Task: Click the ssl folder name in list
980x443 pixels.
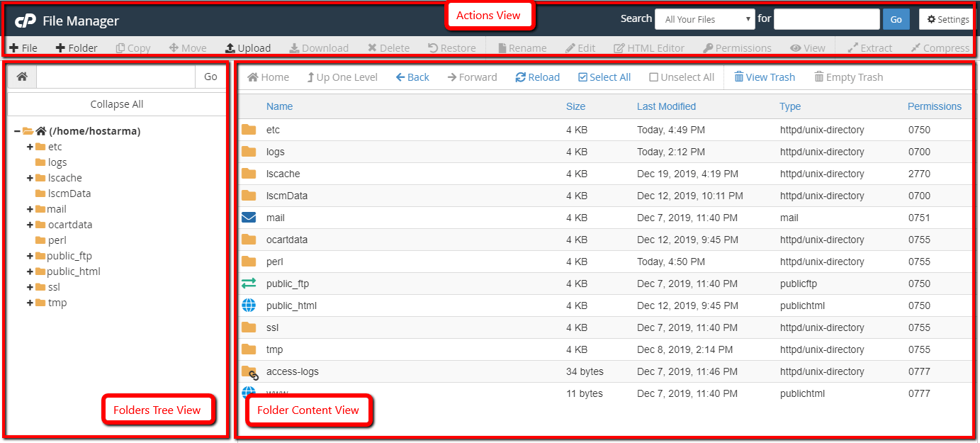Action: 272,327
